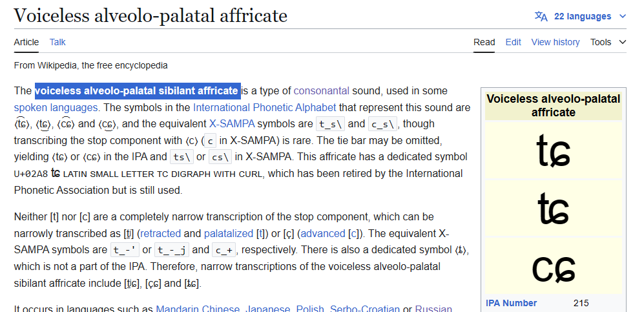
Task: Open the Edit tab
Action: click(513, 42)
